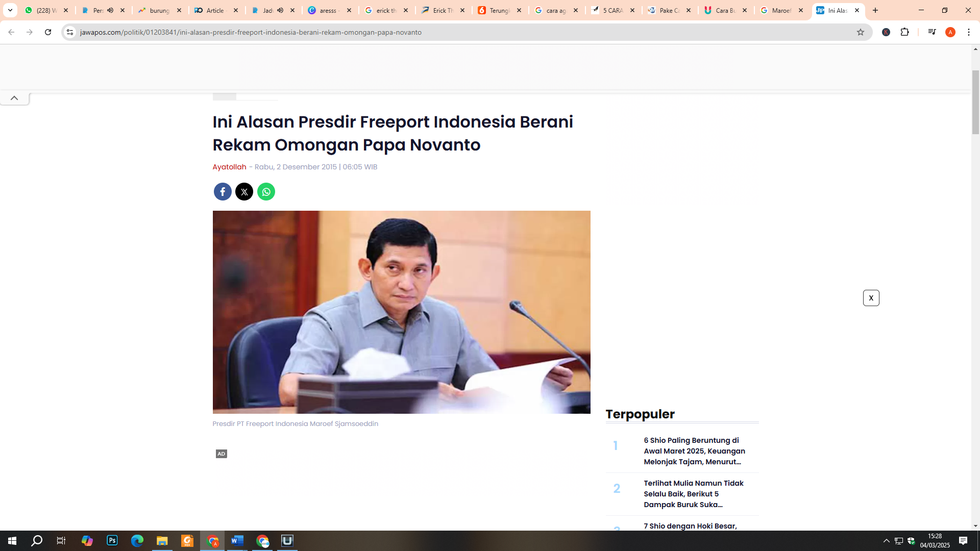980x551 pixels.
Task: Reload the current page
Action: click(x=48, y=32)
